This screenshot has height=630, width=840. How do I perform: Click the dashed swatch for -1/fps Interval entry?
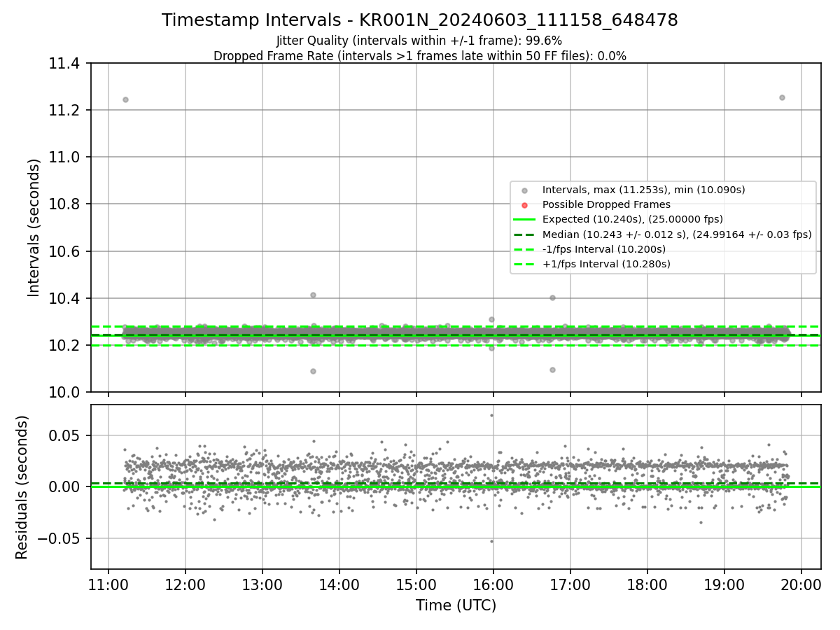524,249
